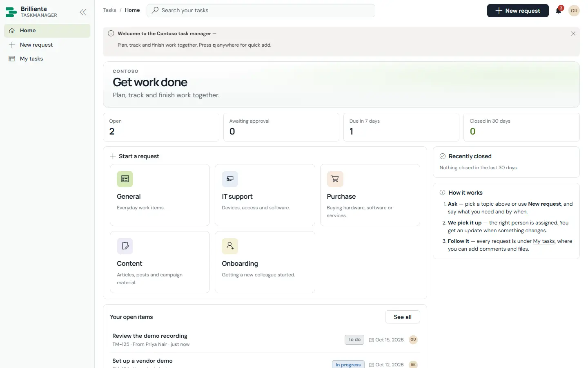Open the Closed in 30 days tile
The height and width of the screenshot is (368, 588).
coord(521,127)
